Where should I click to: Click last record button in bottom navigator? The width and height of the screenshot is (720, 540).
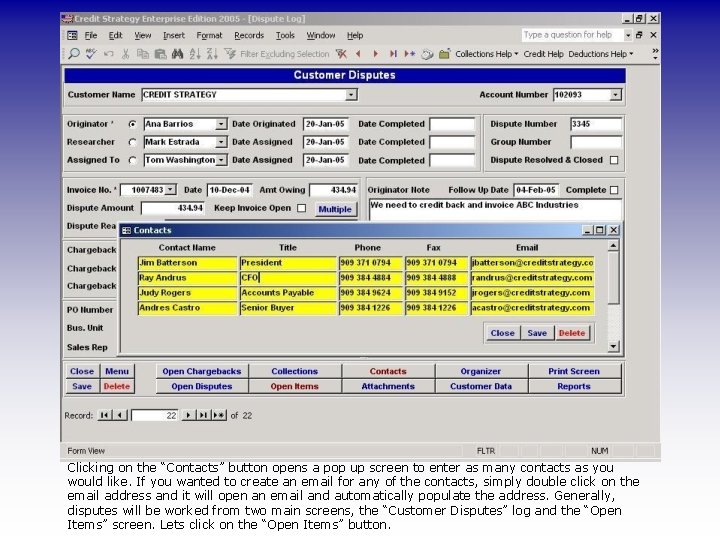[203, 415]
